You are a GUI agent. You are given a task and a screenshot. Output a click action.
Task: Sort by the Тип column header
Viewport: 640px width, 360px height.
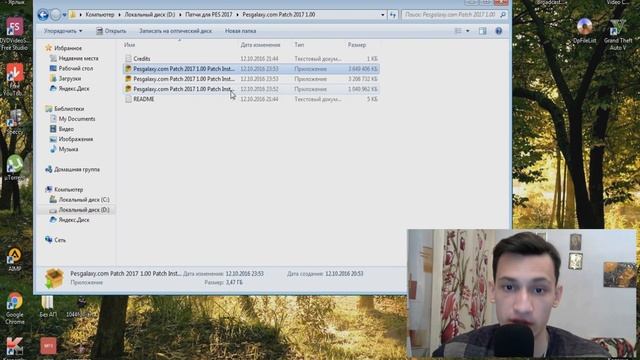pyautogui.click(x=299, y=45)
